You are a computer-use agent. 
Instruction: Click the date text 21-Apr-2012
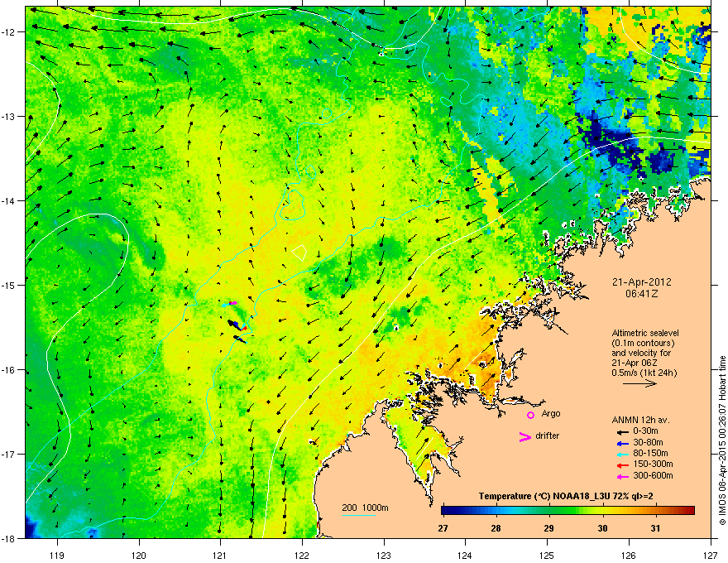coord(641,282)
